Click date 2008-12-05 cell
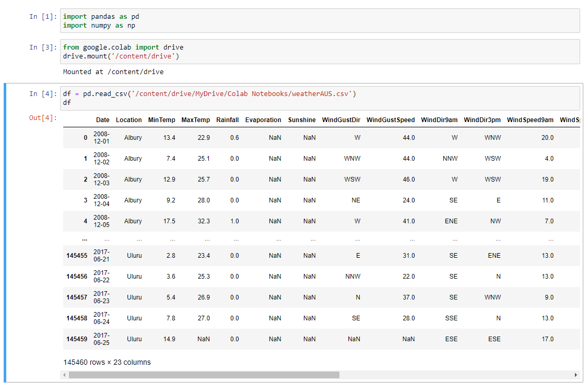Image resolution: width=588 pixels, height=383 pixels. pyautogui.click(x=102, y=221)
